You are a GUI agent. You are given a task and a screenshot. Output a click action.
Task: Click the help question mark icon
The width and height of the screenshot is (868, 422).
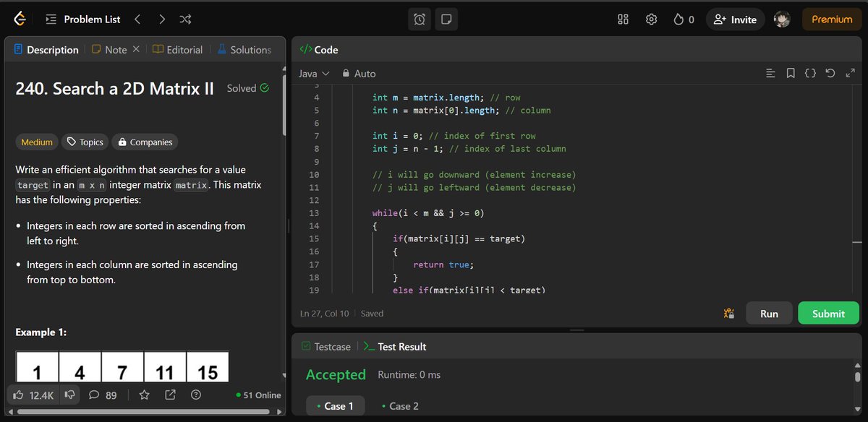point(195,395)
